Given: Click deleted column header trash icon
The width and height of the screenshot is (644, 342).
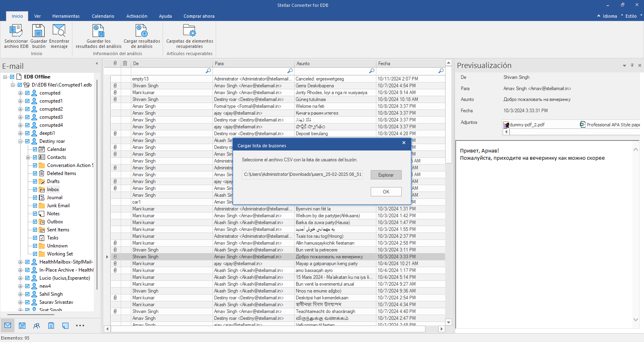Looking at the screenshot, I should pyautogui.click(x=125, y=64).
